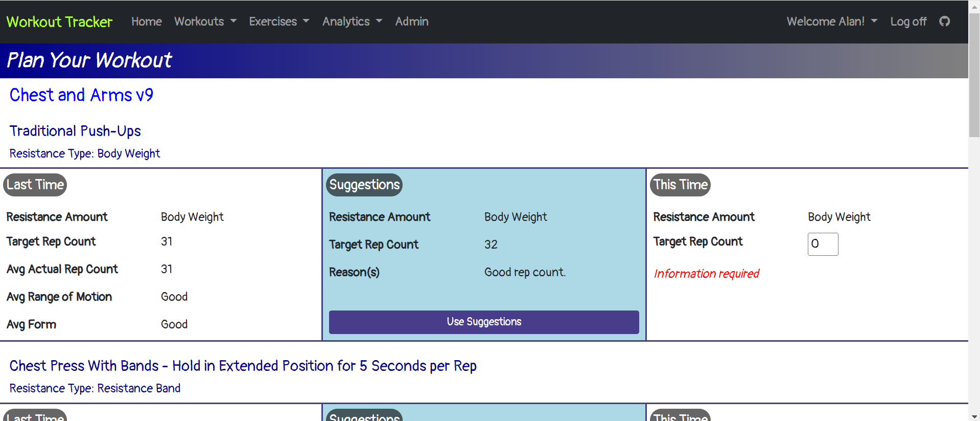Click Last Time Target Rep Count label
Screen dimensions: 980x421
51,241
